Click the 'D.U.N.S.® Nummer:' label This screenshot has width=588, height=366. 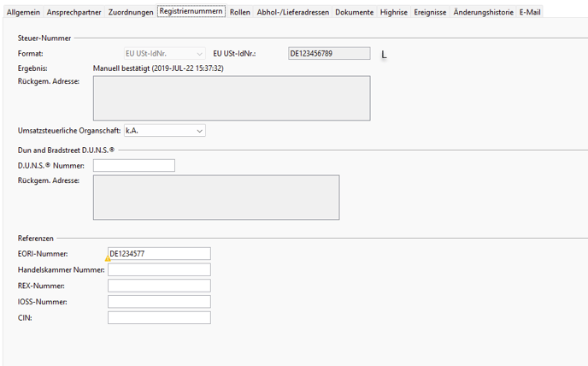[x=51, y=166]
